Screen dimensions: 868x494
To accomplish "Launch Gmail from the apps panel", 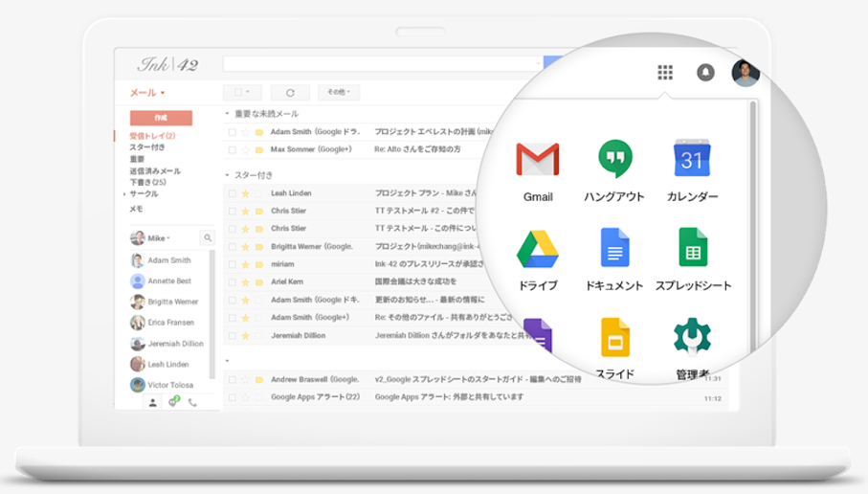I will click(538, 171).
